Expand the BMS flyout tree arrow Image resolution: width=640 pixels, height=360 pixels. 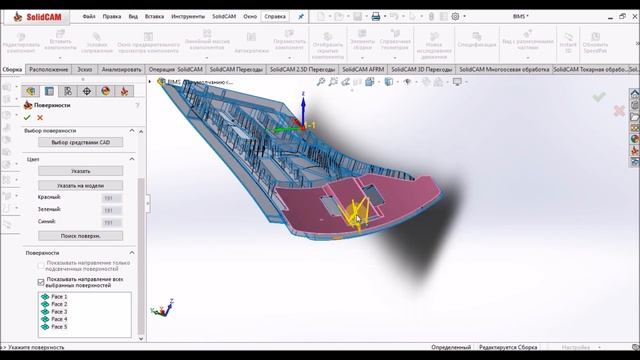point(150,82)
